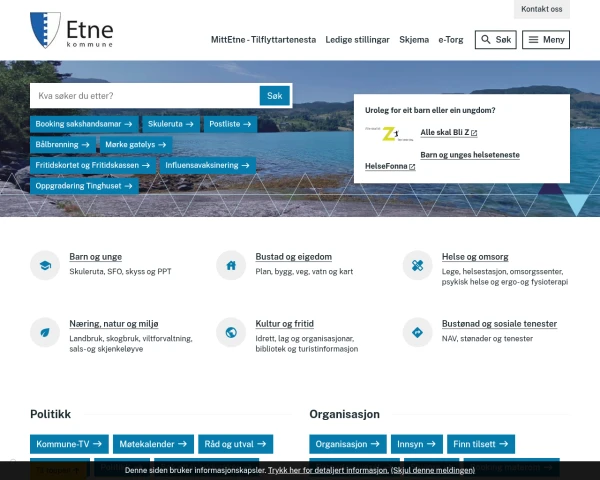
Task: Click the Kontakt oss tab at top
Action: click(542, 9)
